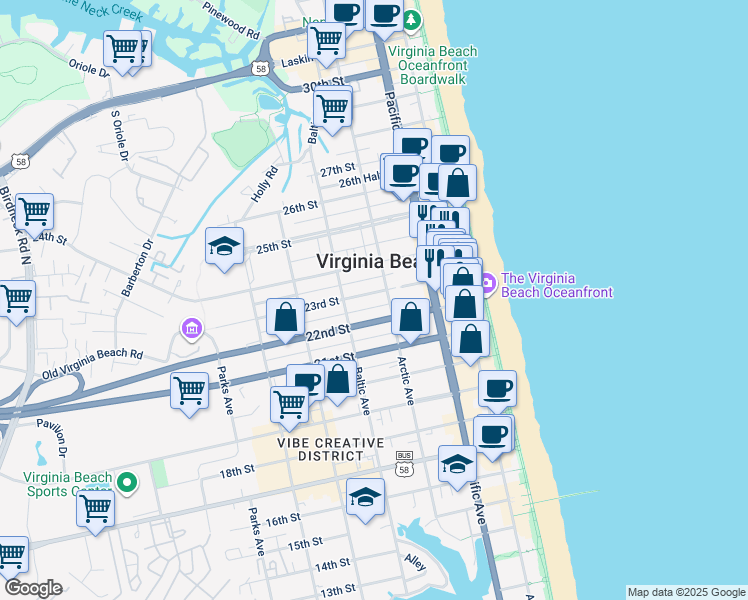Select the shopping bag marker near Baltic Ave
The width and height of the screenshot is (748, 600).
(338, 383)
